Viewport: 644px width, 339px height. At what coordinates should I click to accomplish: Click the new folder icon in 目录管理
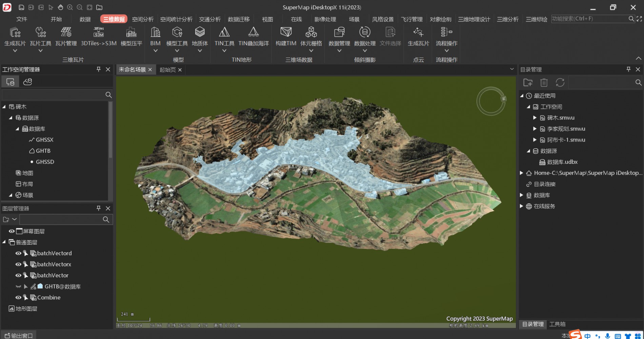pyautogui.click(x=528, y=82)
